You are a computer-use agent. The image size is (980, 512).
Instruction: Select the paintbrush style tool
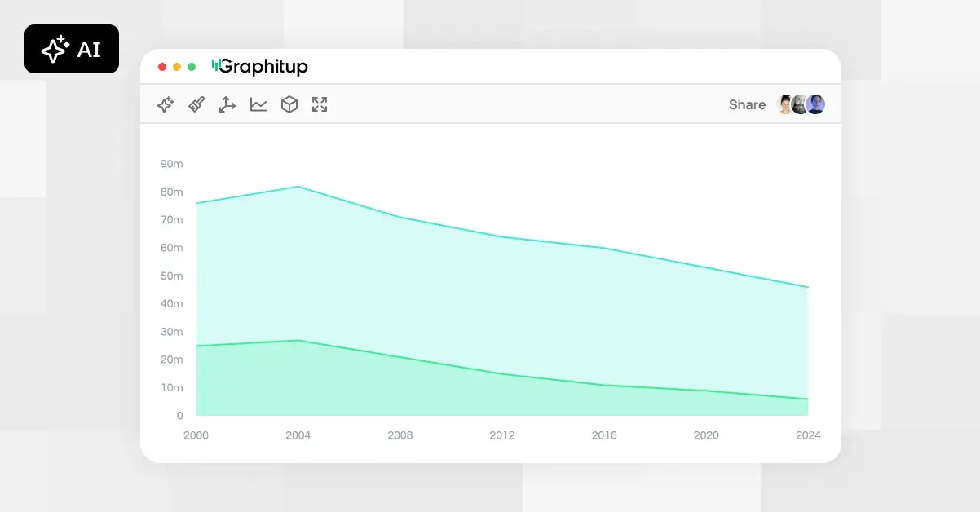[196, 104]
